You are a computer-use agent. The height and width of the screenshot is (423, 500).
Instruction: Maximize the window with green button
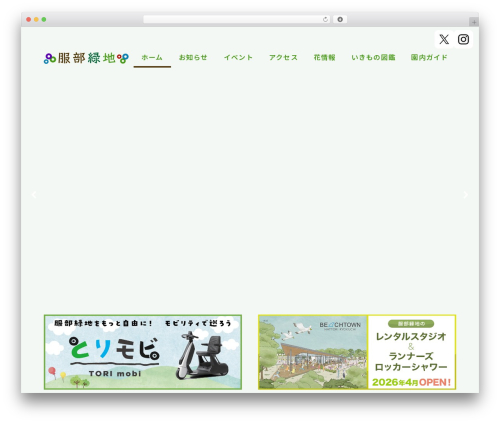[44, 20]
